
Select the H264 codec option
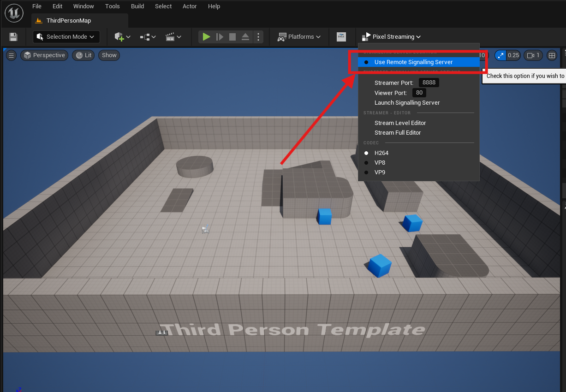[381, 153]
